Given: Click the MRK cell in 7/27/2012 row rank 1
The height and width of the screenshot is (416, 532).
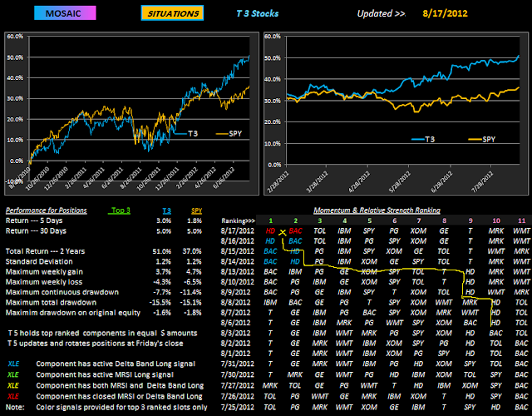Looking at the screenshot, I should (270, 386).
